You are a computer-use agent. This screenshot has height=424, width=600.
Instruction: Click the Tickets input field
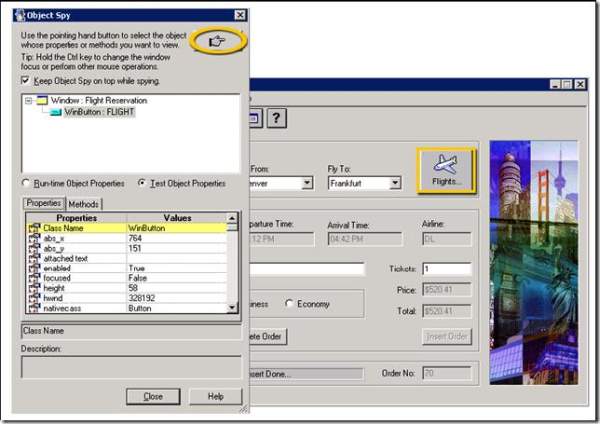click(x=447, y=269)
